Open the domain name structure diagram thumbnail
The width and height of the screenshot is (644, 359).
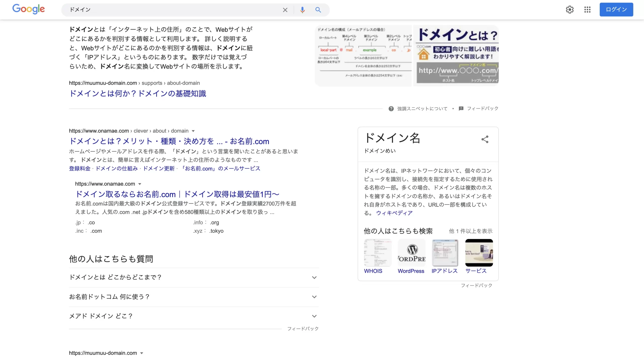[363, 56]
